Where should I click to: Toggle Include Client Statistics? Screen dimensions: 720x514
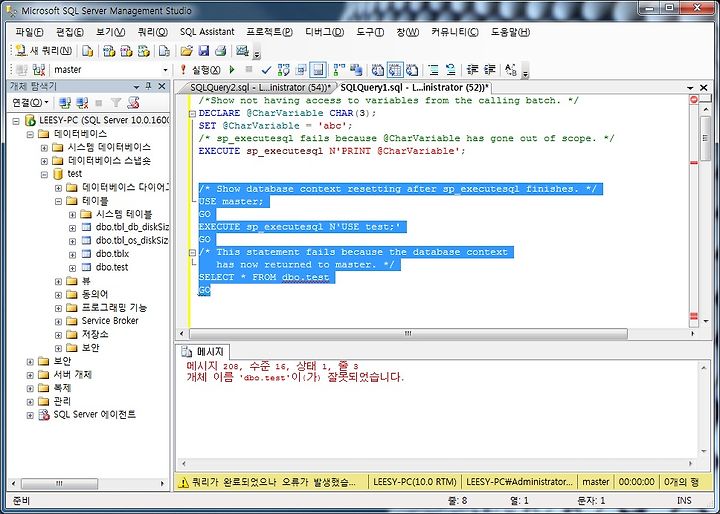point(356,70)
